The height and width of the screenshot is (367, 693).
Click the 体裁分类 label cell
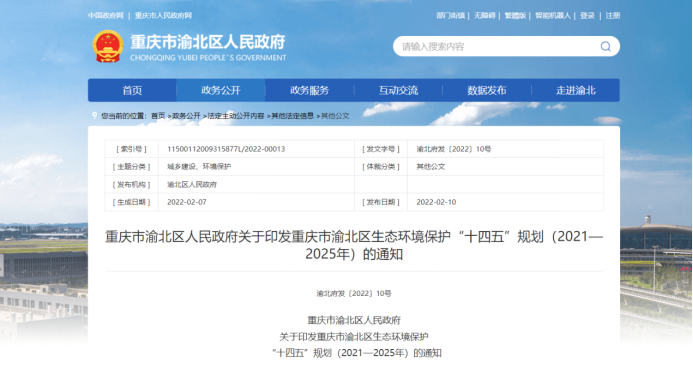[381, 167]
